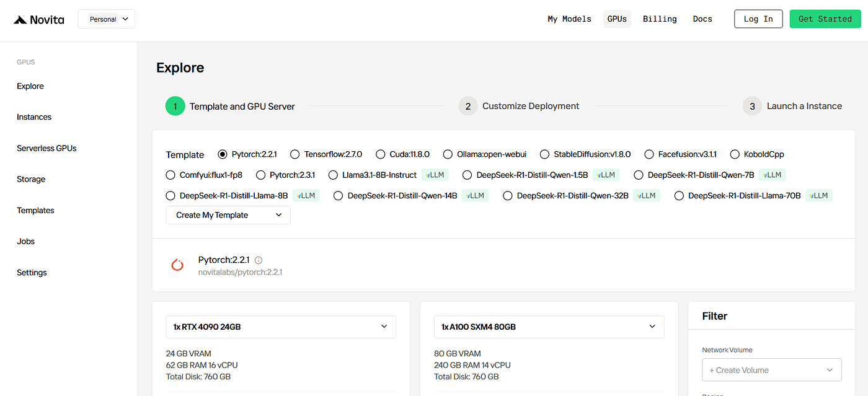Open Serverless GPUs in the sidebar
Screen dimensions: 868x396
(46, 148)
